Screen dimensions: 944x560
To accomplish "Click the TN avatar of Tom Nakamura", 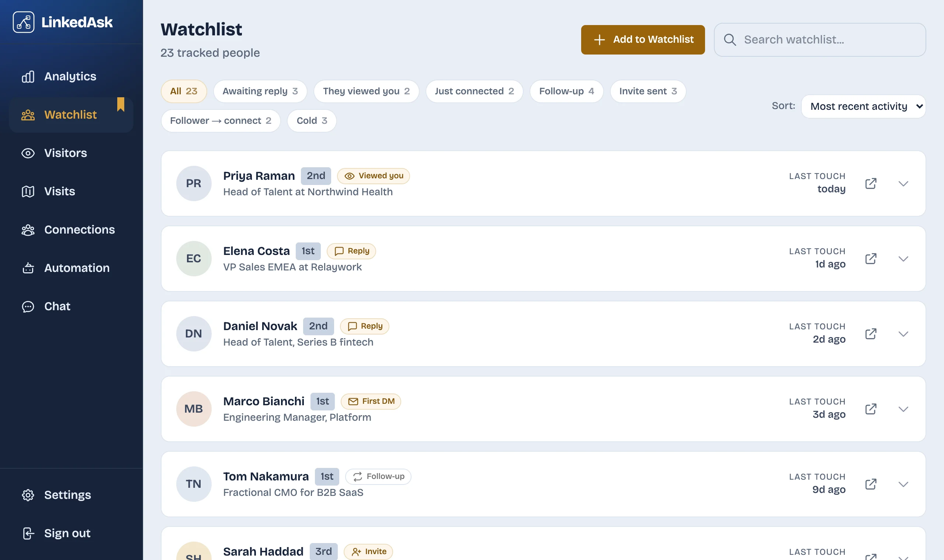I will click(194, 484).
